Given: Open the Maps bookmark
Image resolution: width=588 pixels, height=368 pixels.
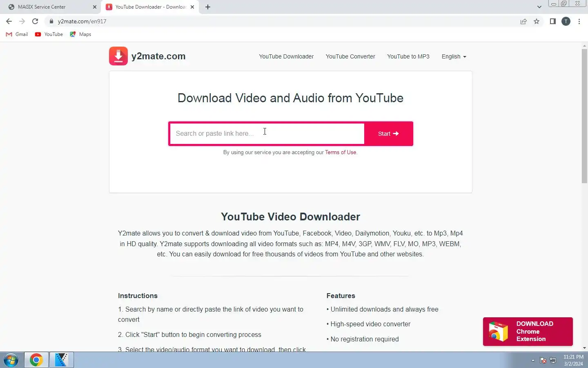Looking at the screenshot, I should (x=80, y=34).
